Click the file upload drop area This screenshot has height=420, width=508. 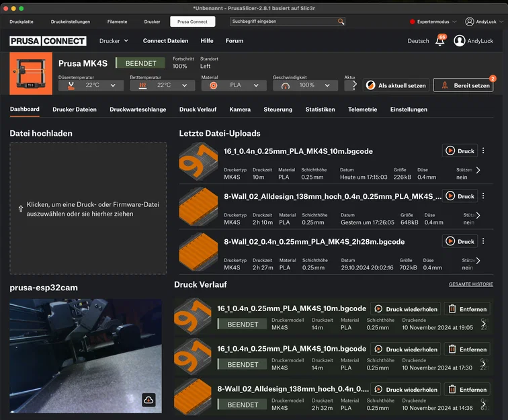pos(88,208)
